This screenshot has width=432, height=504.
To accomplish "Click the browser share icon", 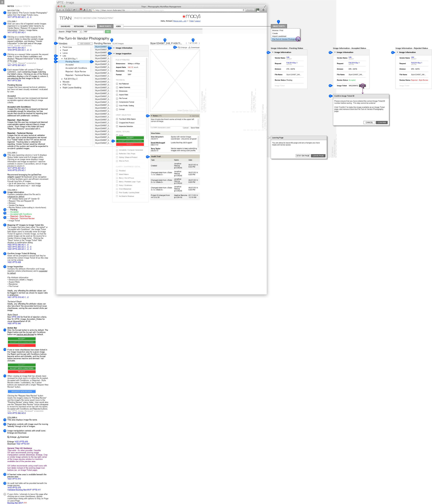I will coord(74,10).
